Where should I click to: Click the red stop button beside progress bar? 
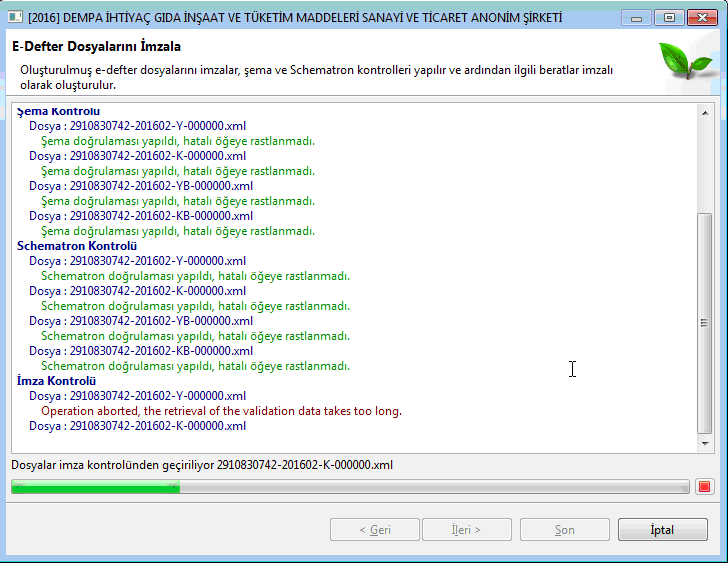[704, 487]
